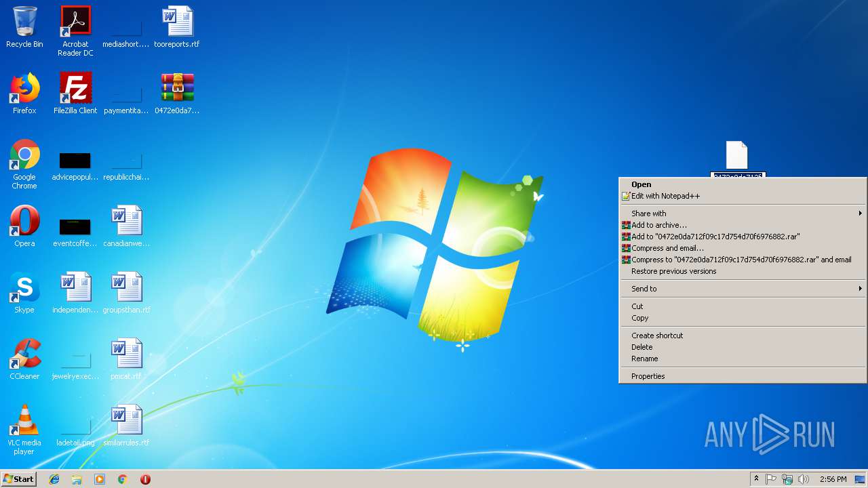Select Add to archive... option

click(743, 225)
